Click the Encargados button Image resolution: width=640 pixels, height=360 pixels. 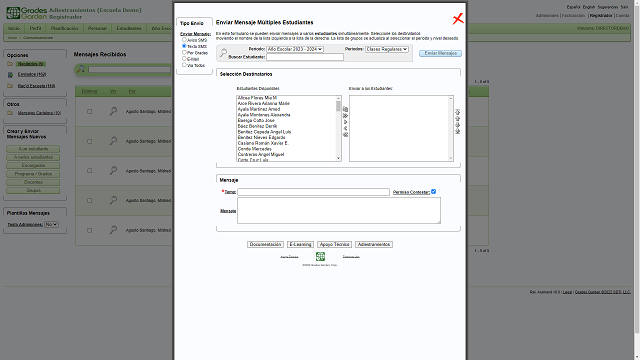point(33,166)
